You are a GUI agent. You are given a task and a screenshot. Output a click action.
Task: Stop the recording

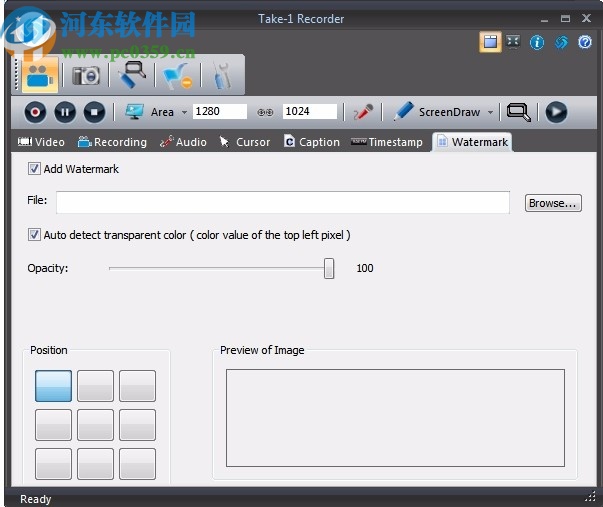click(x=95, y=112)
